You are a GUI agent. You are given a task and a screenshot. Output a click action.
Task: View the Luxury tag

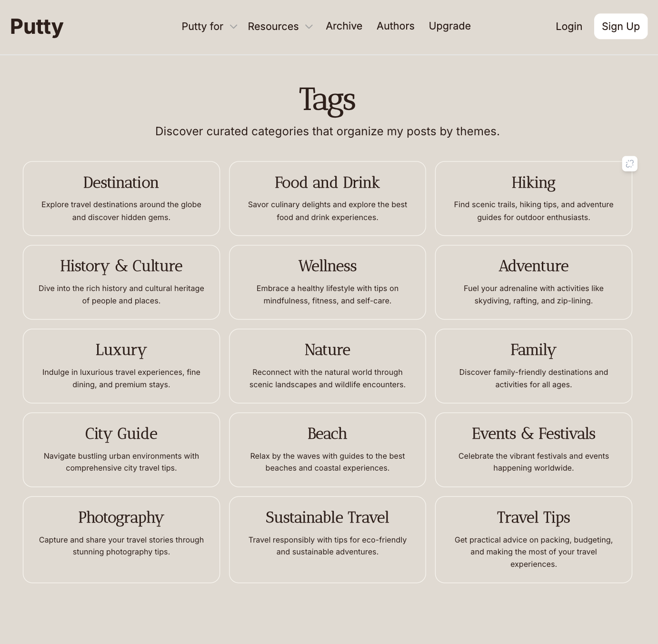[x=121, y=366]
